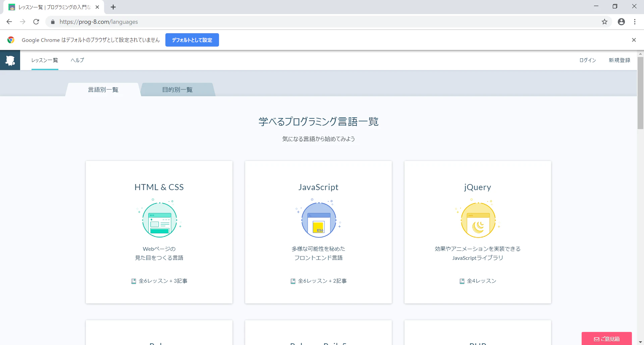The width and height of the screenshot is (644, 345).
Task: Reload the page with the refresh icon
Action: point(36,22)
